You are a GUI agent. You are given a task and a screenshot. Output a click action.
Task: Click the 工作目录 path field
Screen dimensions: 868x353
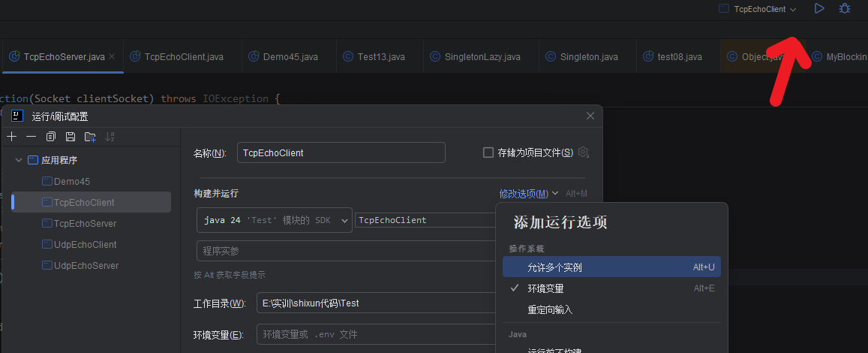click(377, 303)
